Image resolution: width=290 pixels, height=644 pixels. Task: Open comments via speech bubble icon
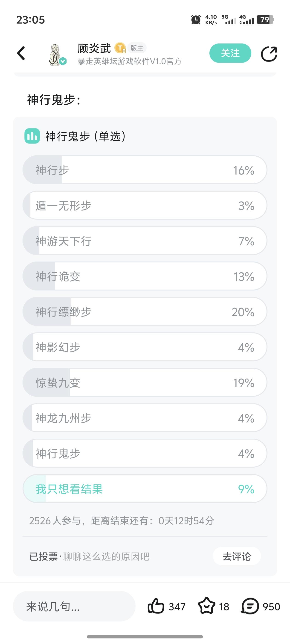250,606
